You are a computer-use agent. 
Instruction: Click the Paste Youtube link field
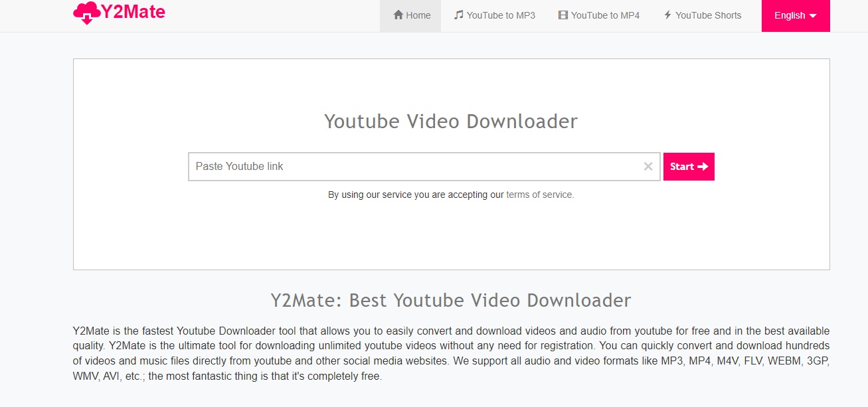pos(424,167)
